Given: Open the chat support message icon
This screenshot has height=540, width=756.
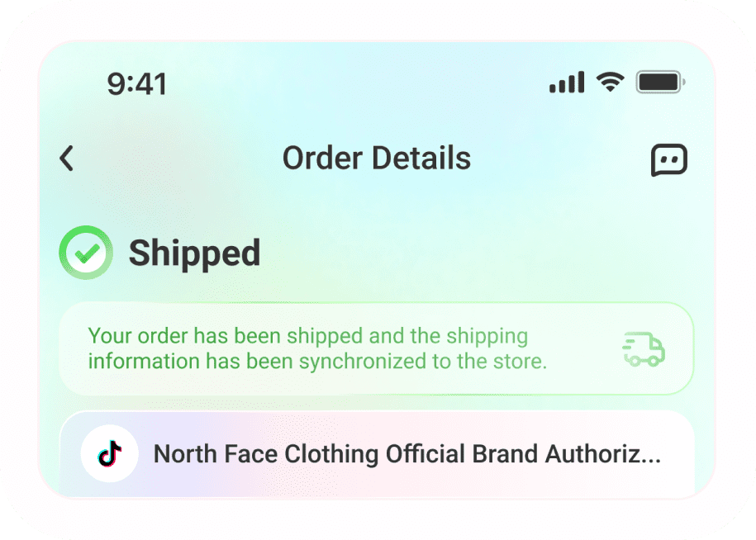Looking at the screenshot, I should click(668, 160).
